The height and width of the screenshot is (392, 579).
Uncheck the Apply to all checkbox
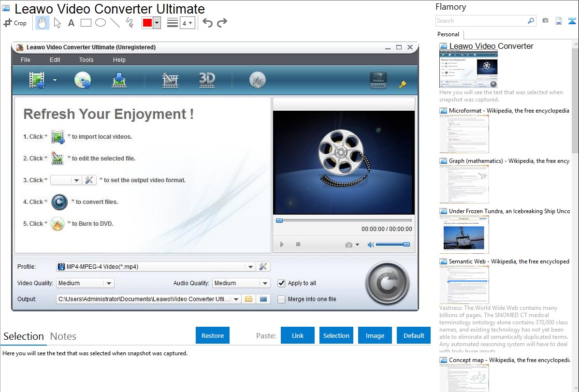coord(281,283)
